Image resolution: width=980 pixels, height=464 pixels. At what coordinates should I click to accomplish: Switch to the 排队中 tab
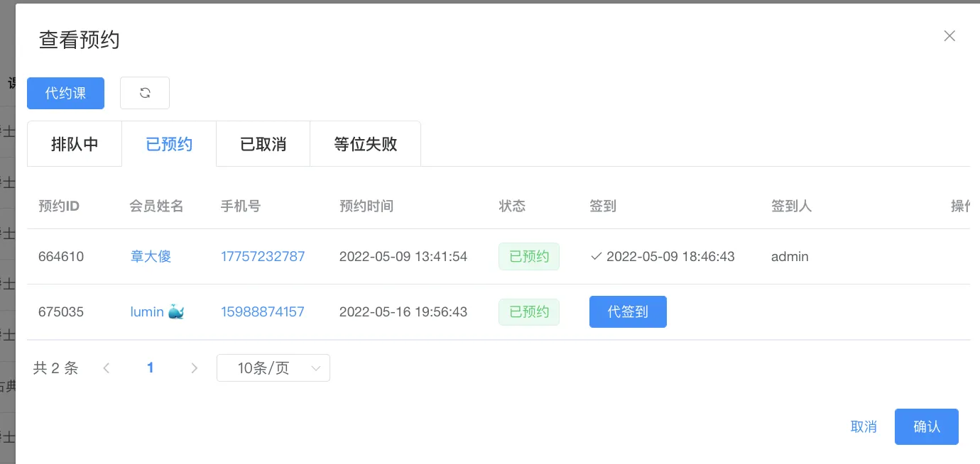pos(75,144)
